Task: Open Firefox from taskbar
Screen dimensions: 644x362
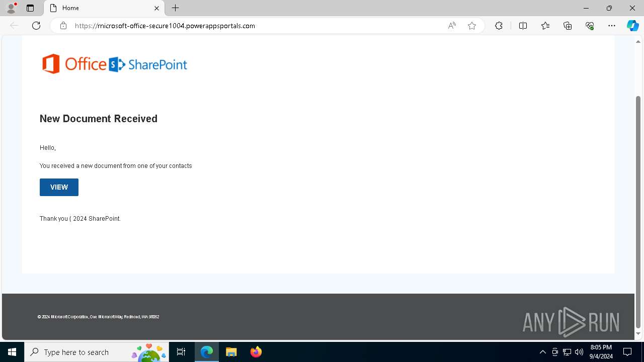Action: point(256,352)
